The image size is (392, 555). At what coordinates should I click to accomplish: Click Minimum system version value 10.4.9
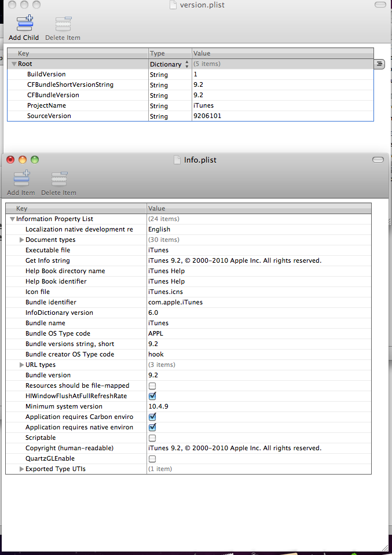point(158,407)
